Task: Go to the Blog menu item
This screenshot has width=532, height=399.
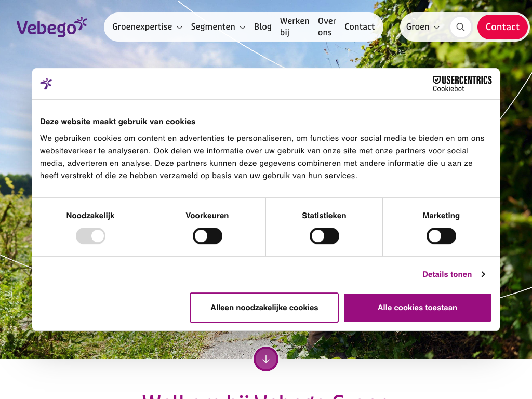Action: (262, 27)
